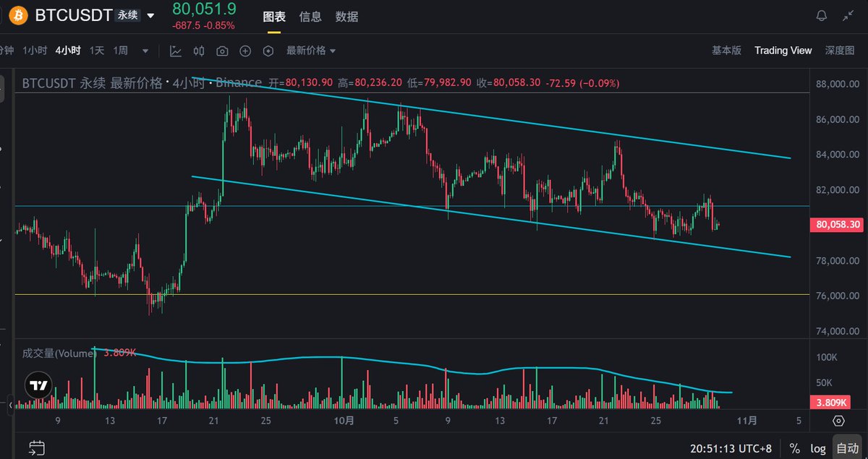Expand the additional time intervals dropdown arrow

click(x=145, y=51)
